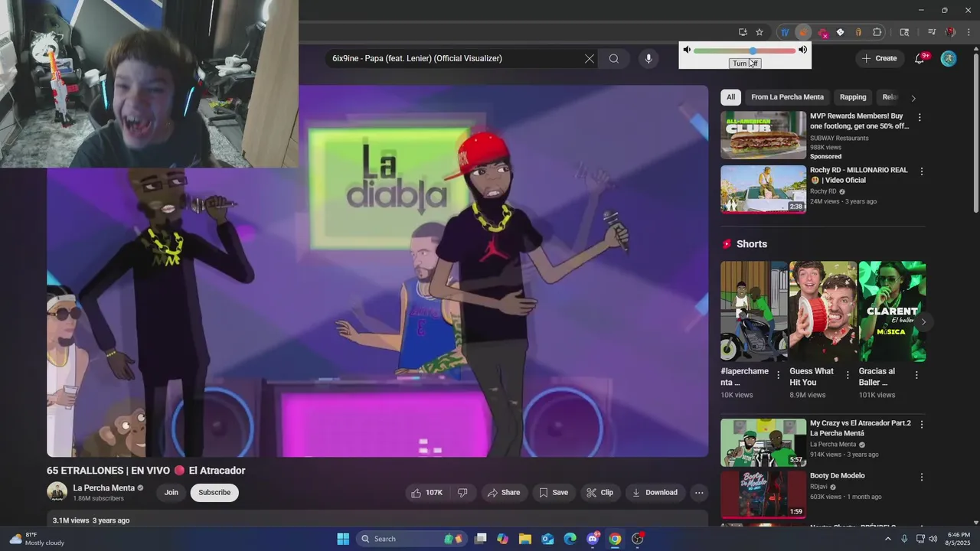
Task: Select the From La Percha Menta chip
Action: (x=787, y=97)
